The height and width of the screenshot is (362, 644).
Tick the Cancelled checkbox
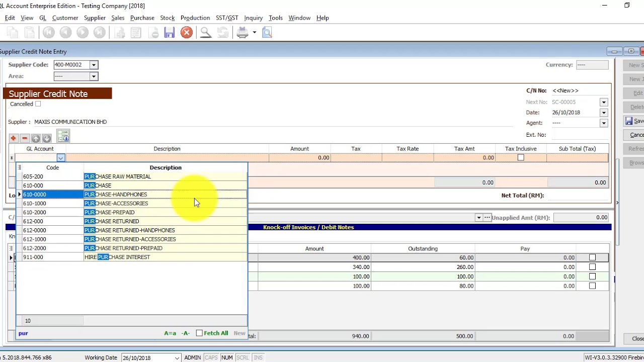(x=38, y=104)
